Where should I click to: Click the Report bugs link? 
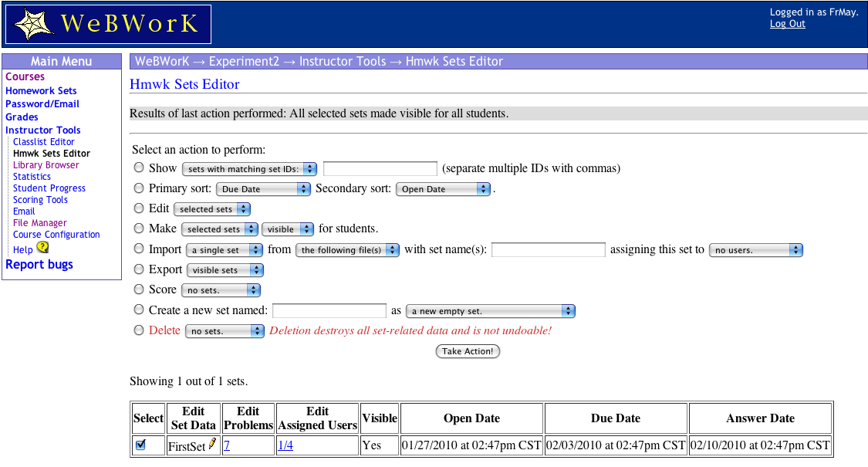click(x=39, y=265)
